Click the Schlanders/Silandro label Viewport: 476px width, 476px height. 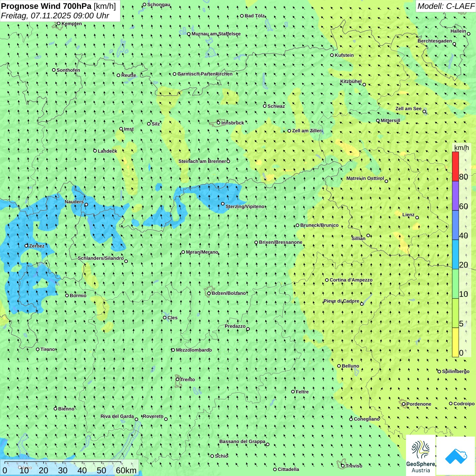tap(101, 258)
